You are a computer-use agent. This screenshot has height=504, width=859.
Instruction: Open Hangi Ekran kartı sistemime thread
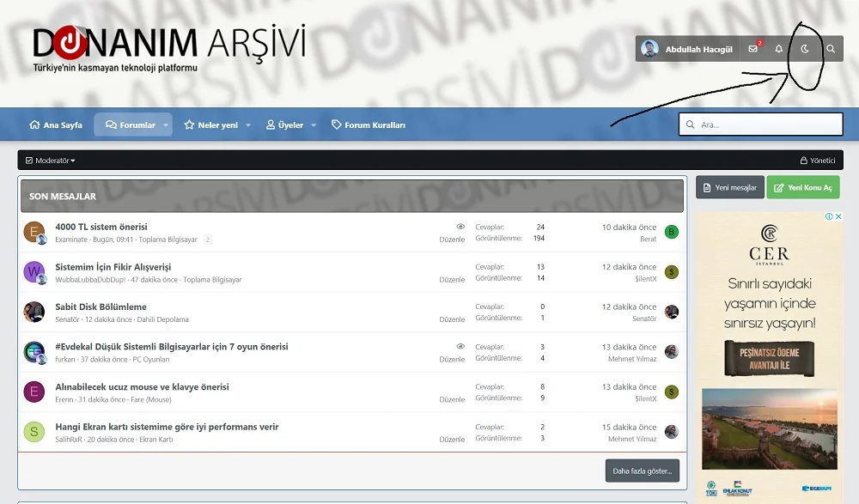tap(167, 427)
